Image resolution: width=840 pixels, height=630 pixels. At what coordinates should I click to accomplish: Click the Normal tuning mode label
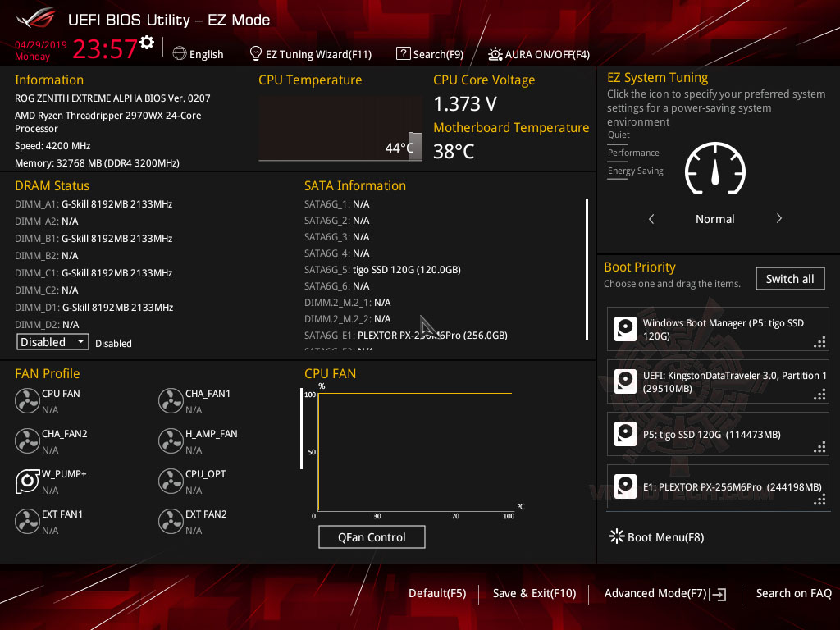click(x=715, y=218)
